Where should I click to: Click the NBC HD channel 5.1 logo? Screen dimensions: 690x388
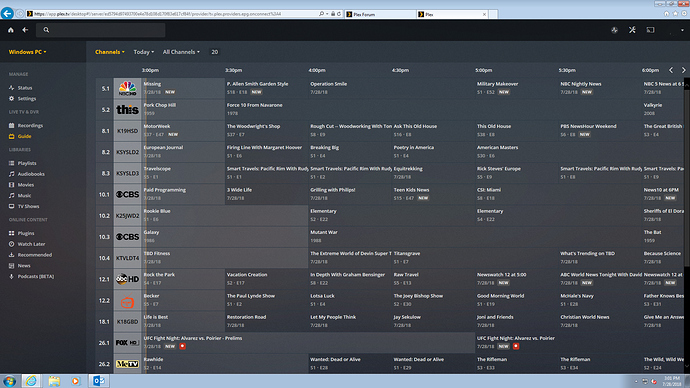(x=127, y=88)
